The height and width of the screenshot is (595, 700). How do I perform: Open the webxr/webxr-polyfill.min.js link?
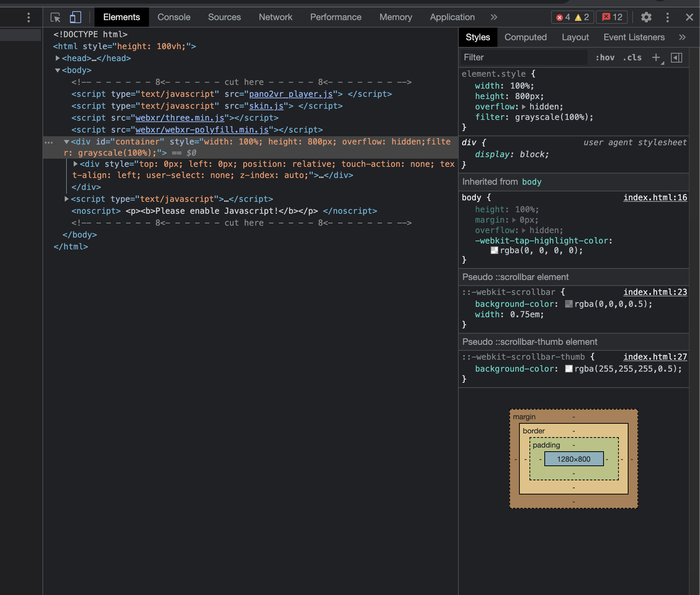202,130
